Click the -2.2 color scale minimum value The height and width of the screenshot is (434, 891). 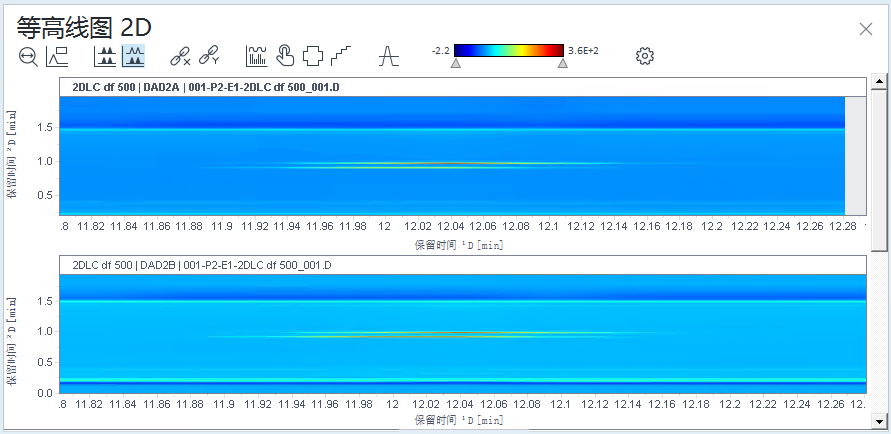pos(440,51)
